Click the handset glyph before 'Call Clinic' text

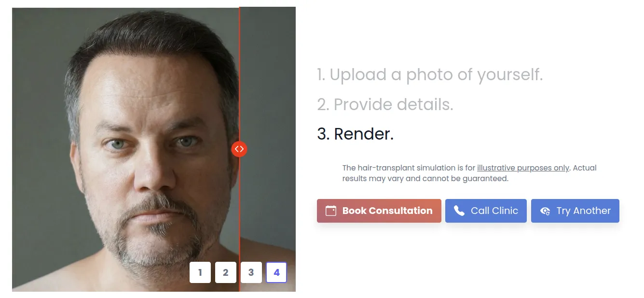[x=459, y=211]
